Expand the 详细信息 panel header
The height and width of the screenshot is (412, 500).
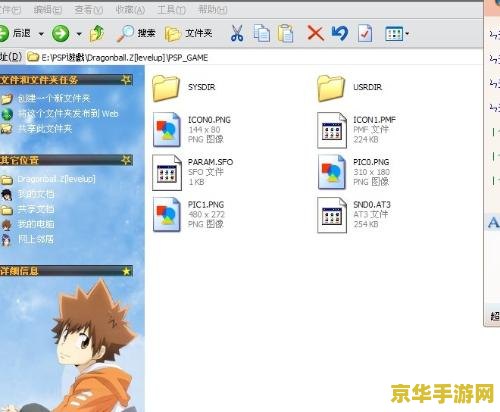pos(66,271)
